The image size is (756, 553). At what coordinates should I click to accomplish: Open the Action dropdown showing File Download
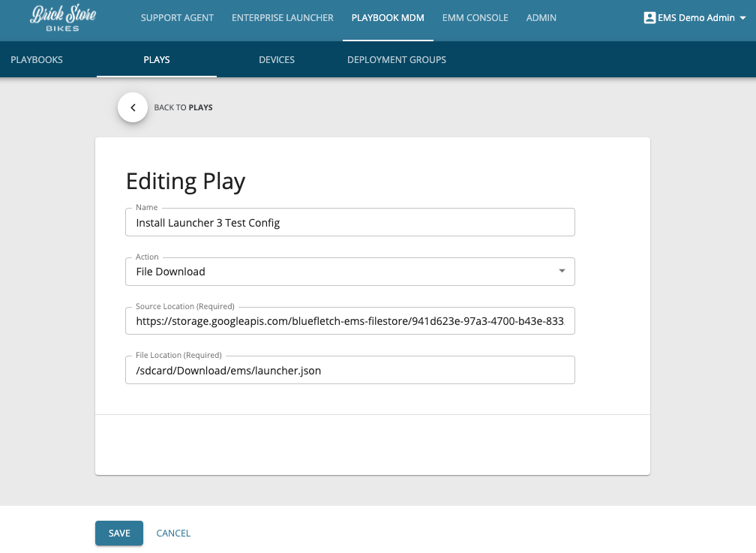click(x=562, y=271)
